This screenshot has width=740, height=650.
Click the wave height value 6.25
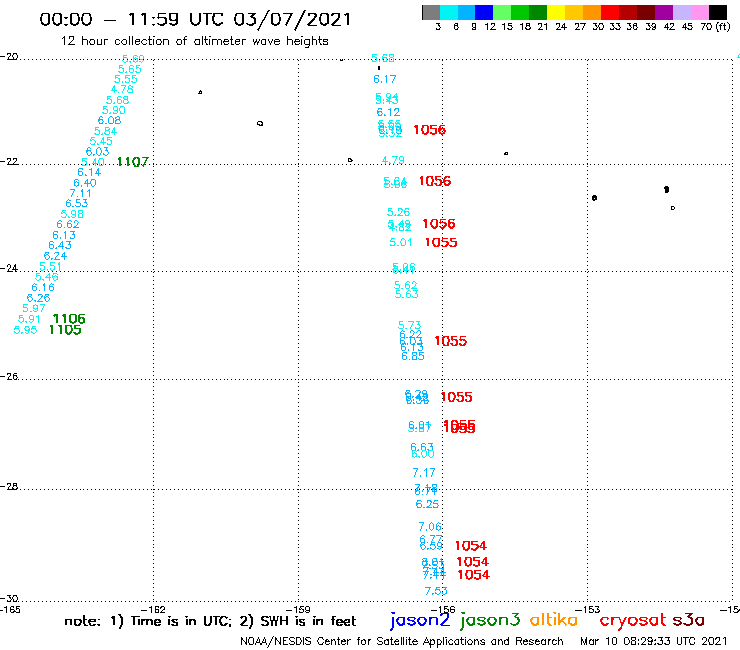[427, 504]
